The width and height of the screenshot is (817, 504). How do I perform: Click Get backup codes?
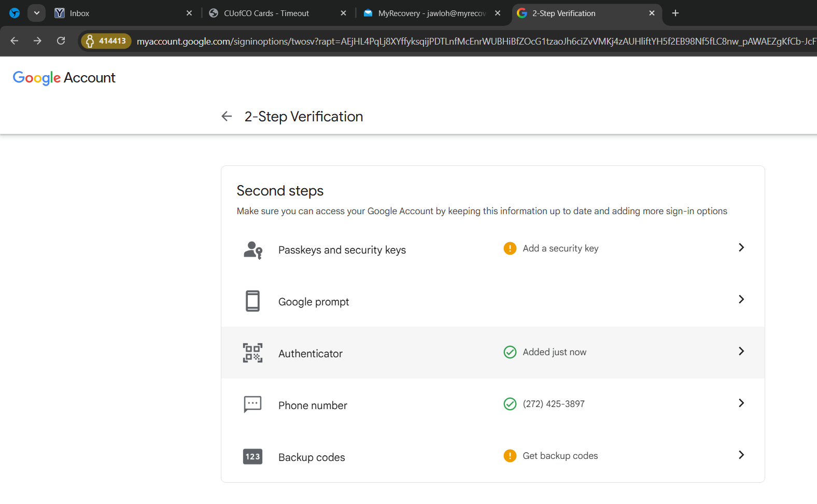click(x=560, y=456)
